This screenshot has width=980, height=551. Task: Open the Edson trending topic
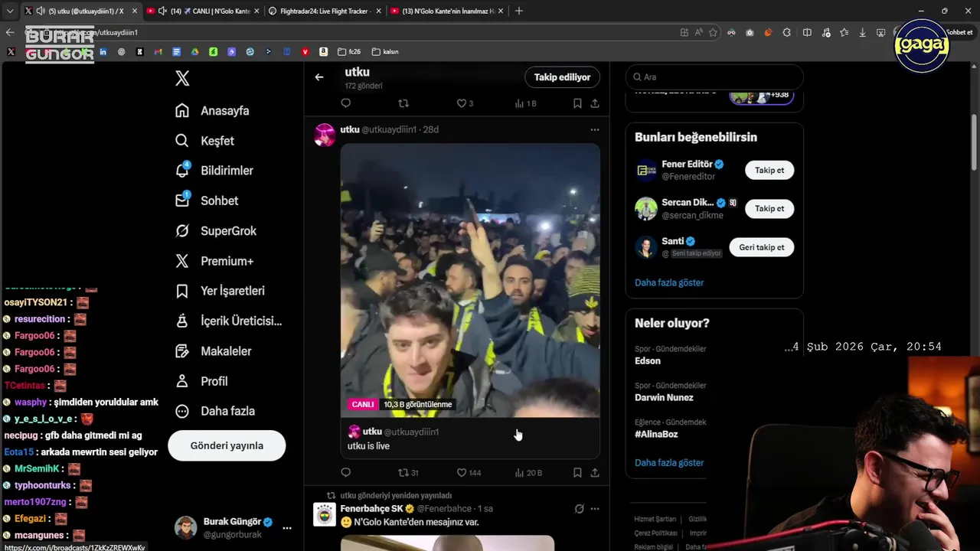[x=648, y=360]
